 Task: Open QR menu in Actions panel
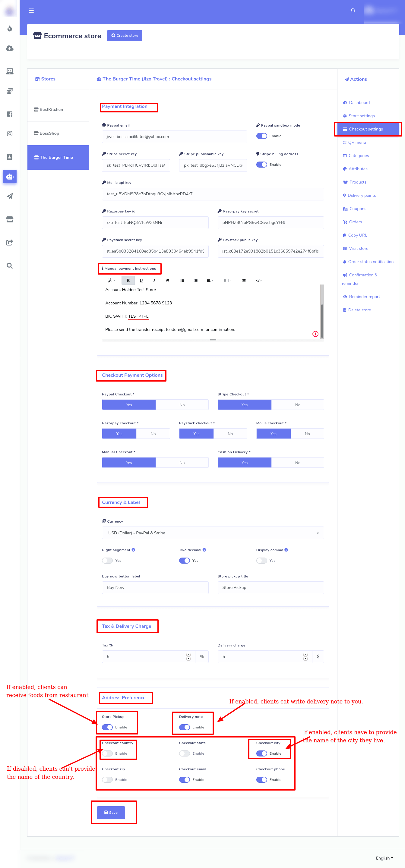(x=357, y=143)
